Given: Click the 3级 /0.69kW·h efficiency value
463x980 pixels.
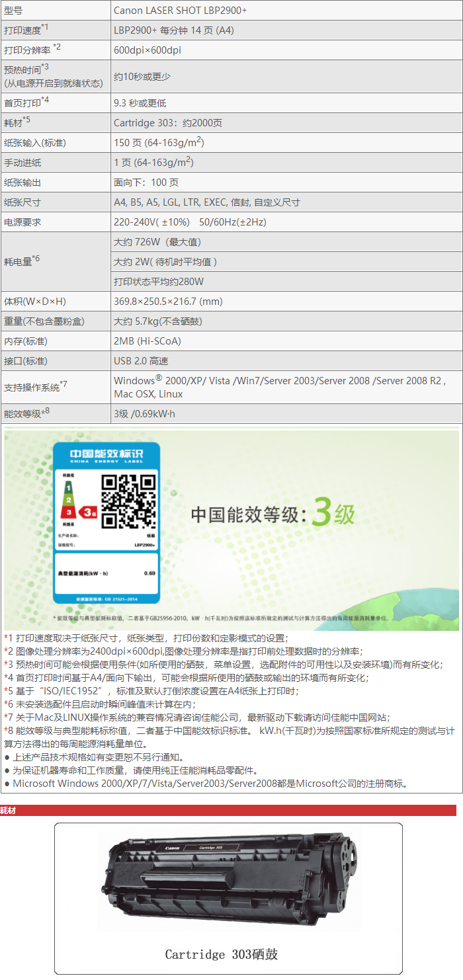Looking at the screenshot, I should [144, 414].
